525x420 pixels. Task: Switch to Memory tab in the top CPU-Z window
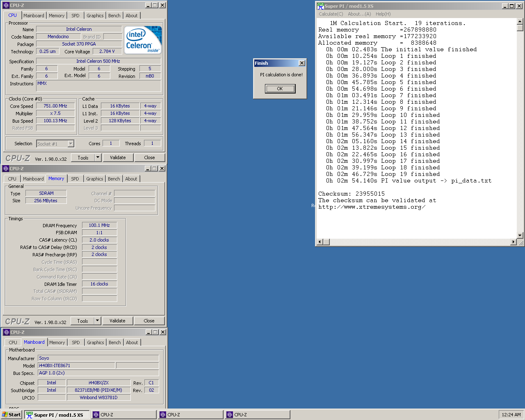click(x=57, y=16)
